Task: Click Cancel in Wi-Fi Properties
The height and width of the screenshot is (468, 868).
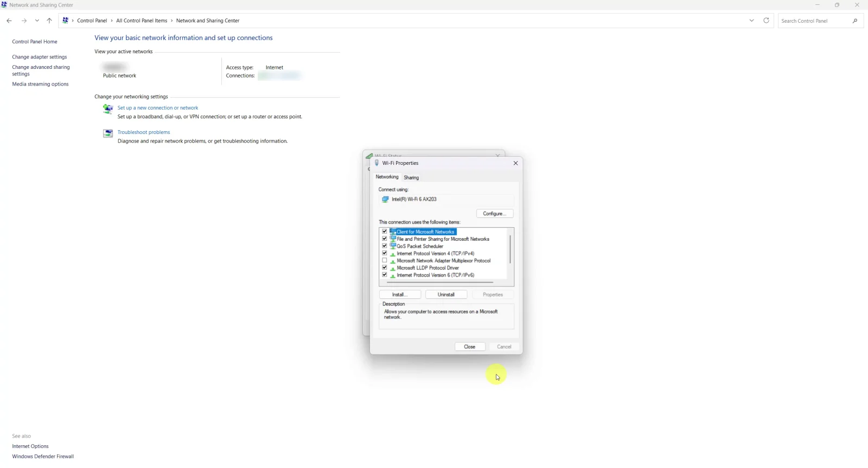Action: click(505, 347)
